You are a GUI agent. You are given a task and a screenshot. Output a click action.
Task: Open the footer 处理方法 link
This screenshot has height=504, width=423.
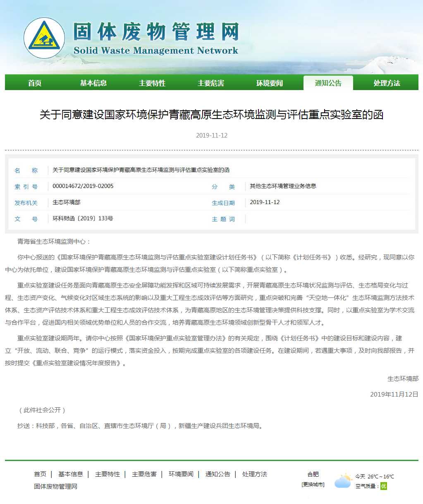coord(255,474)
